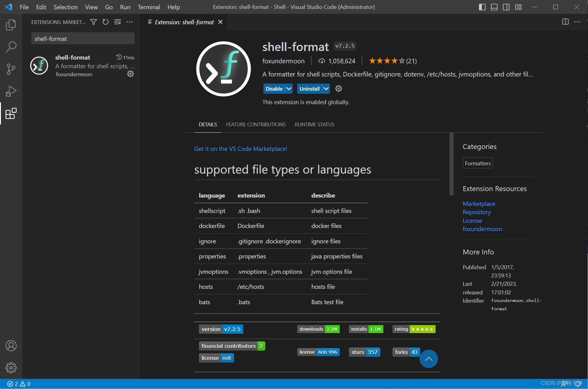The width and height of the screenshot is (588, 389).
Task: Open Customize Layout icon in title bar
Action: coord(518,7)
